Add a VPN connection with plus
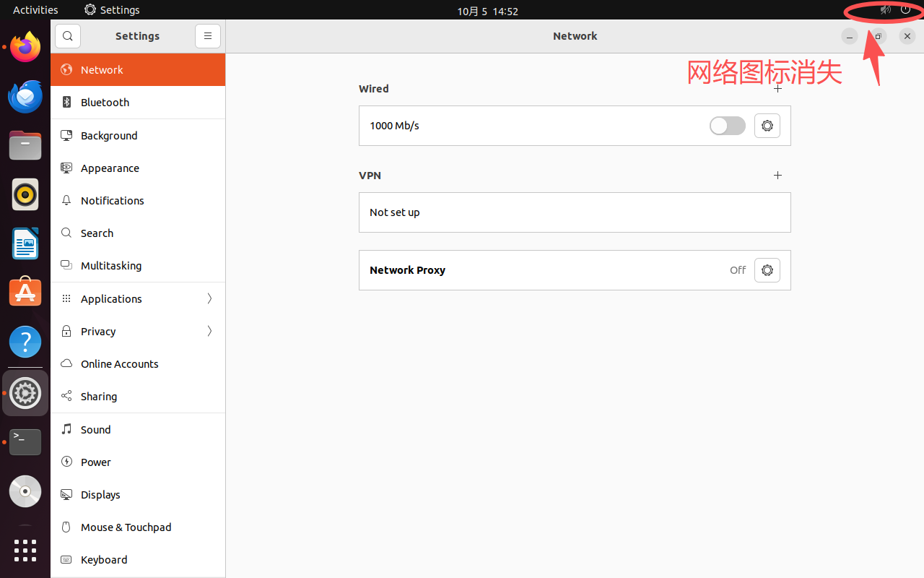Image resolution: width=924 pixels, height=578 pixels. pyautogui.click(x=777, y=175)
